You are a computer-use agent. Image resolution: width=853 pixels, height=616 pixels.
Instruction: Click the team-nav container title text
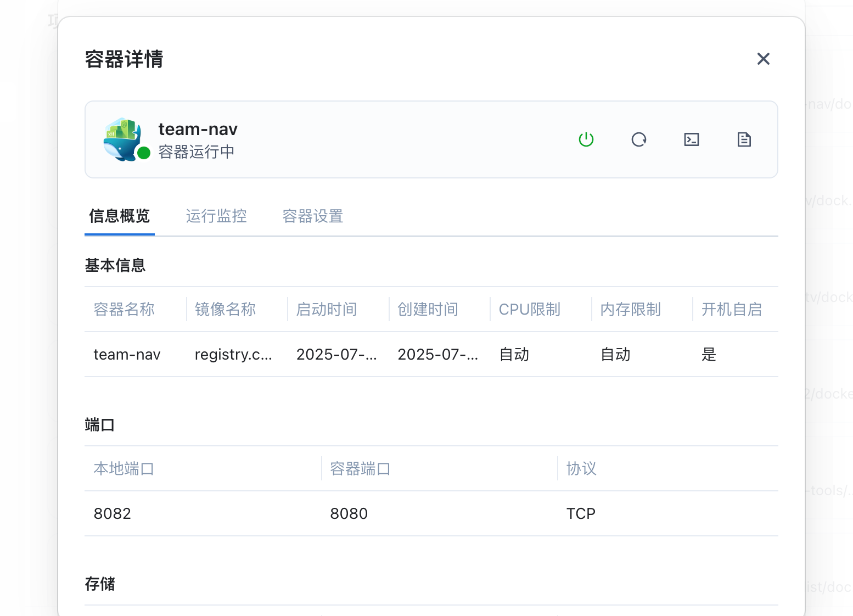198,130
